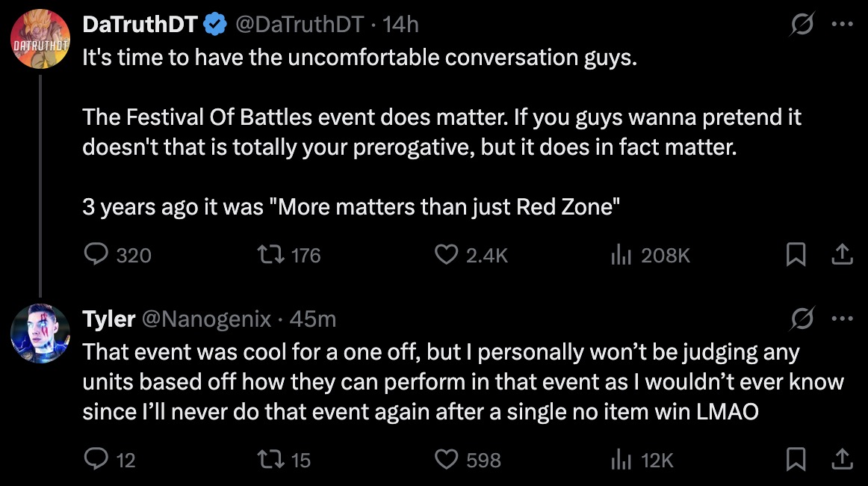Reply to DaTruthDT's tweet
Viewport: 868px width, 486px height.
pyautogui.click(x=96, y=256)
